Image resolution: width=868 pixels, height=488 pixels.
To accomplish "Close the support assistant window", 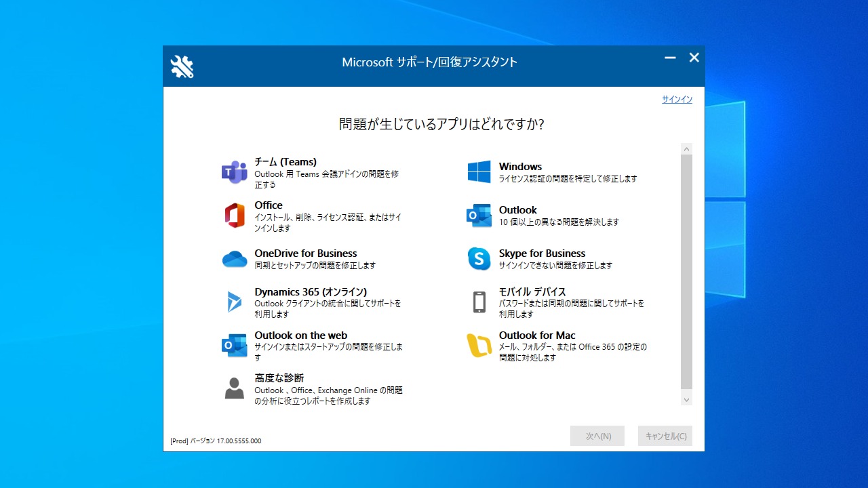I will point(694,58).
